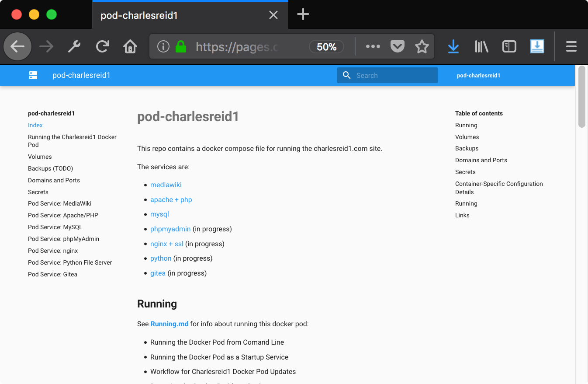The width and height of the screenshot is (588, 384).
Task: Jump to Backups in table of contents
Action: pyautogui.click(x=467, y=148)
